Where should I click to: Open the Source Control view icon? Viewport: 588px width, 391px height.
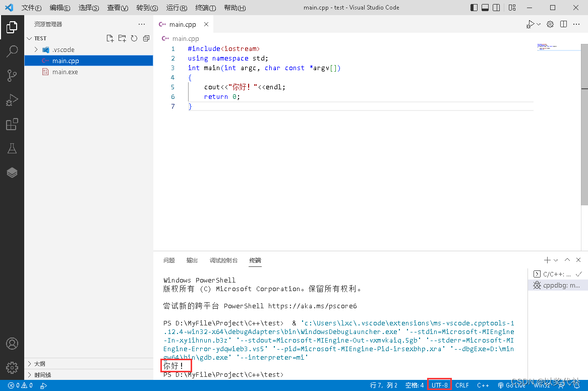pyautogui.click(x=12, y=76)
